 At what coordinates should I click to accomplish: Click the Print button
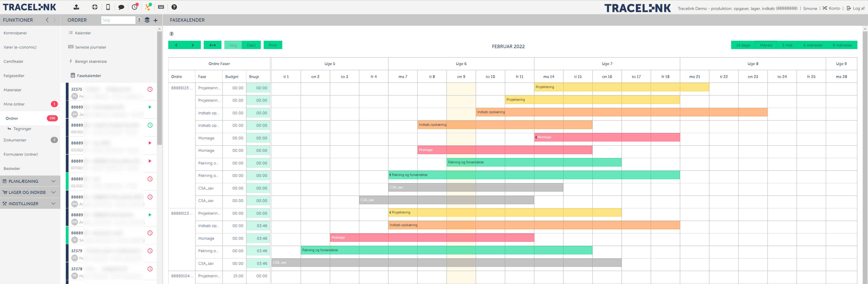273,45
